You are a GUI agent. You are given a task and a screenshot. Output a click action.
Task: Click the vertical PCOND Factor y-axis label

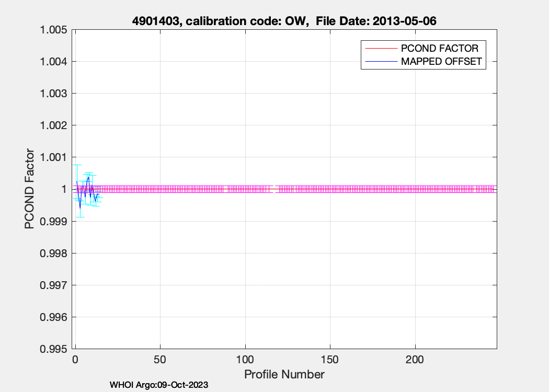(30, 189)
